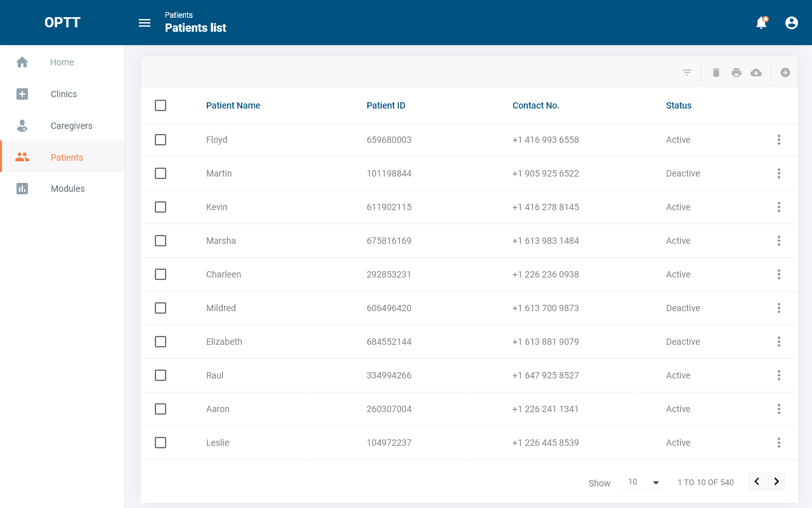The height and width of the screenshot is (508, 812).
Task: Check the box next to Mildred
Action: 160,308
